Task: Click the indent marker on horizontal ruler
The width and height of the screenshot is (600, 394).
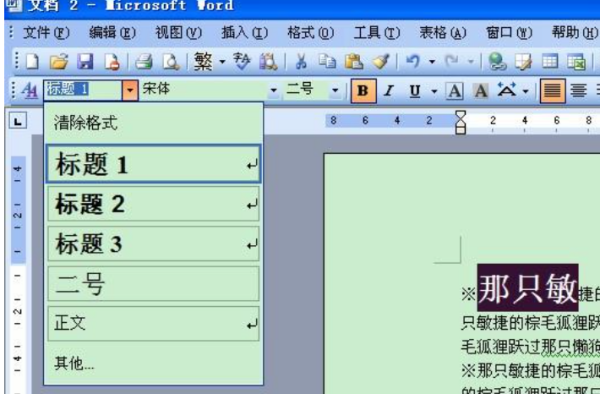Action: pyautogui.click(x=461, y=122)
